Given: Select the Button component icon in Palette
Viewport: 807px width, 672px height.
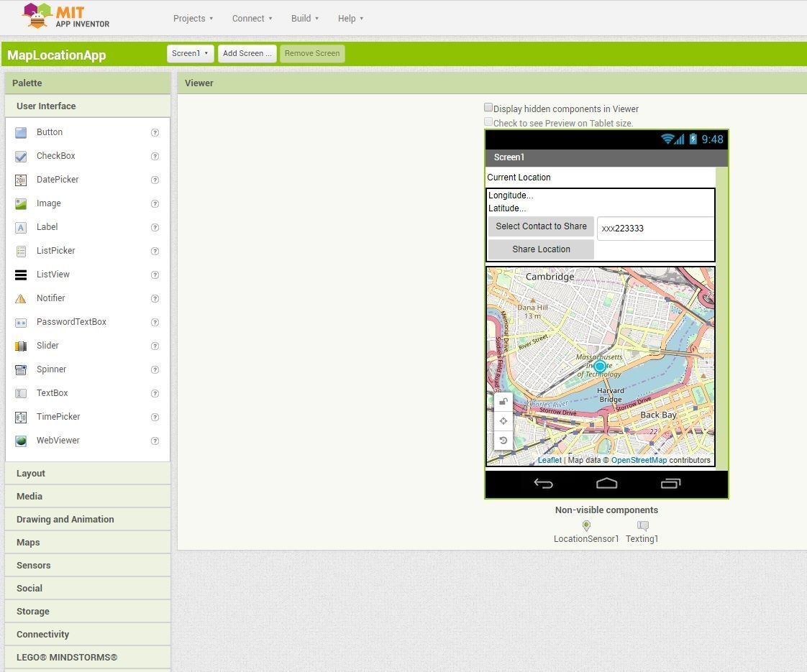Looking at the screenshot, I should (21, 133).
